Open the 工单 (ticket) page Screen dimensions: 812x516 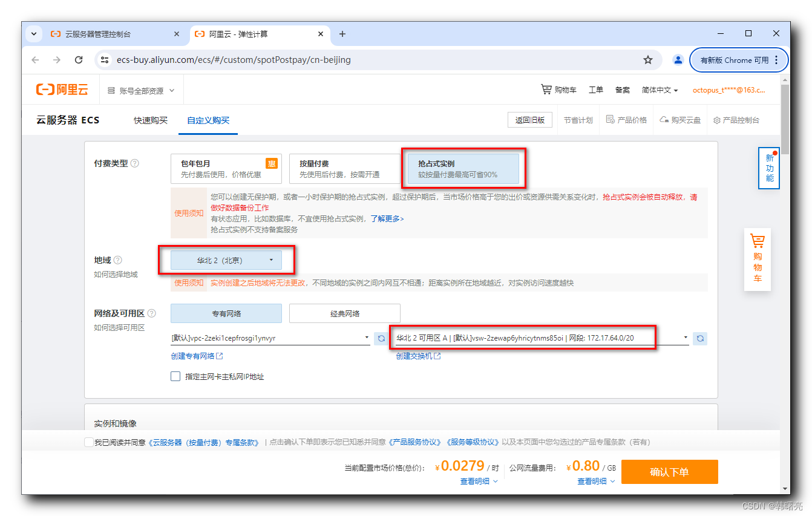click(596, 89)
